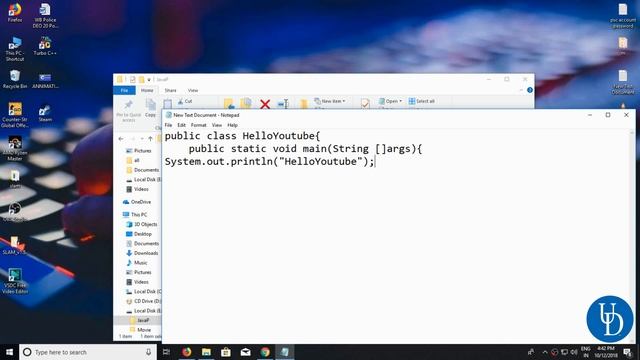Click the Rename icon in Explorer ribbon
640x360 pixels.
(283, 104)
